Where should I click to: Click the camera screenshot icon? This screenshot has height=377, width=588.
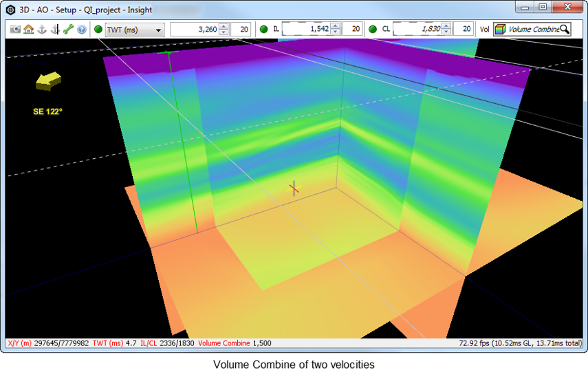(15, 30)
